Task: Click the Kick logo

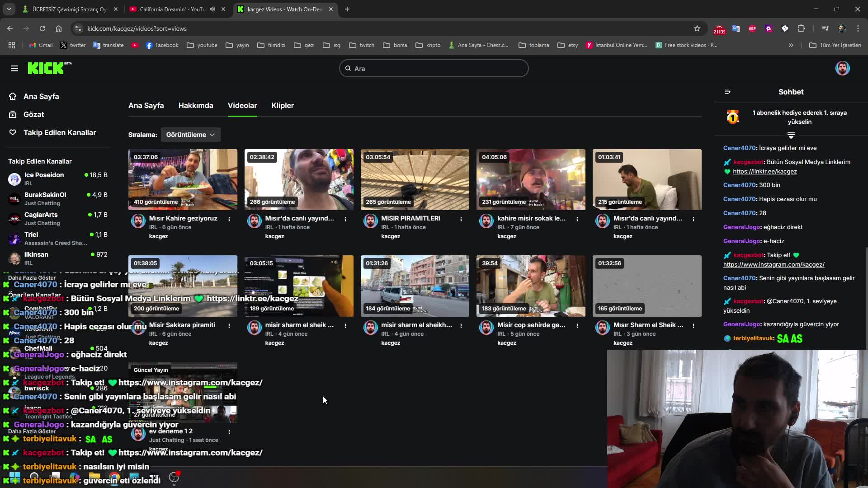Action: [x=50, y=68]
